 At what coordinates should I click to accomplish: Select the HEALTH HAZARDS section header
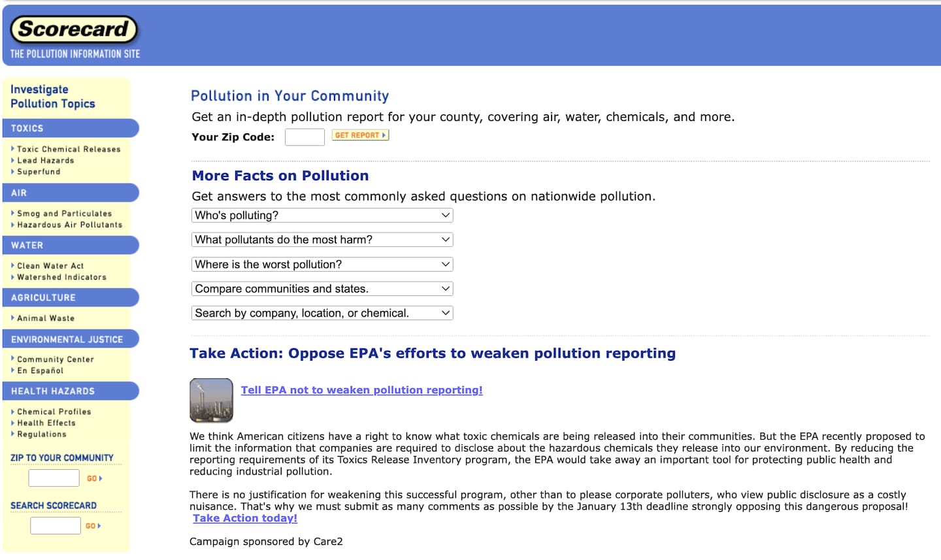[x=53, y=391]
